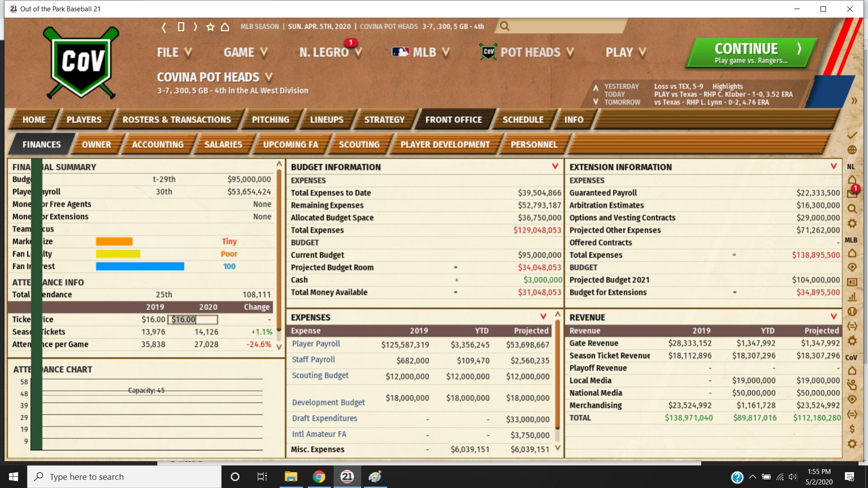Viewport: 868px width, 488px height.
Task: Click the 2020 ticket price input field
Action: (193, 320)
